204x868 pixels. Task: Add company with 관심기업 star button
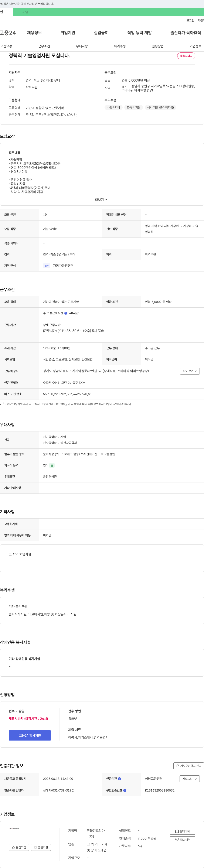click(19, 847)
